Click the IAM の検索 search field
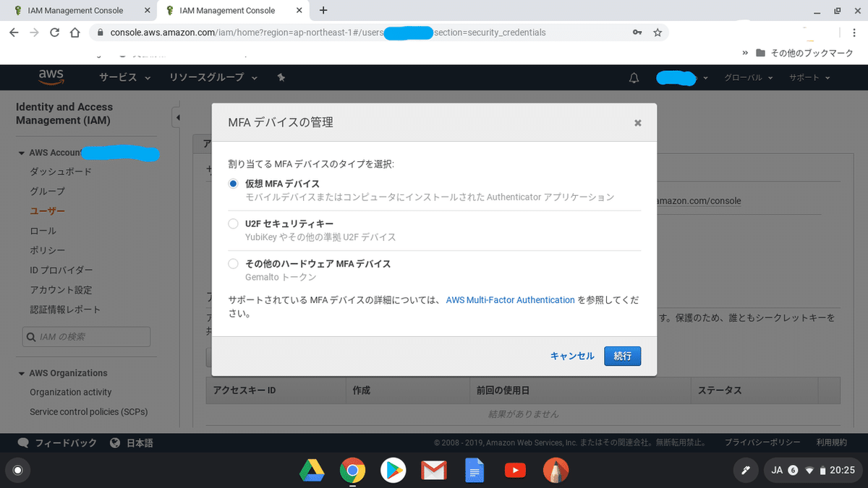The height and width of the screenshot is (488, 868). [x=86, y=336]
